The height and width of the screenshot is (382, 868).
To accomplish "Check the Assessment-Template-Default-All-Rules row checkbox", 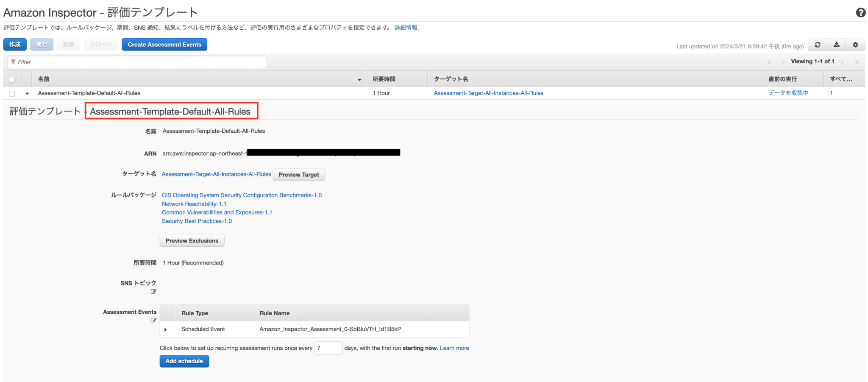I will [x=12, y=93].
